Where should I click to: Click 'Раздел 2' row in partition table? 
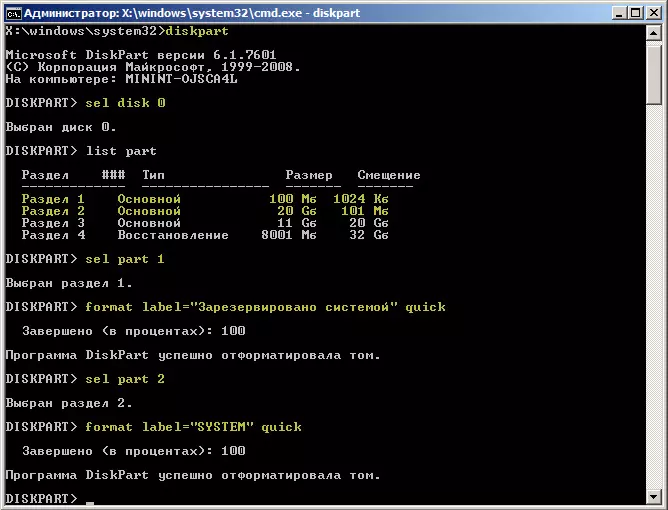[205, 211]
